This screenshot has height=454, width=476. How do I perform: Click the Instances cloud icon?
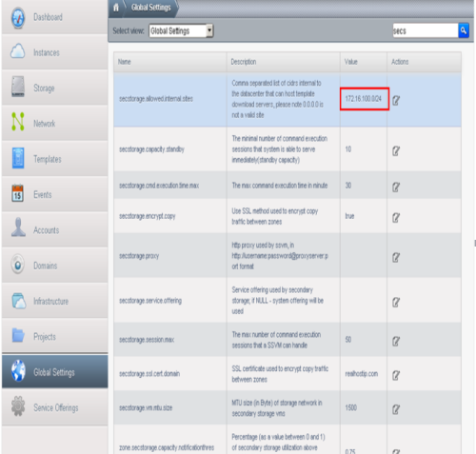pos(18,51)
